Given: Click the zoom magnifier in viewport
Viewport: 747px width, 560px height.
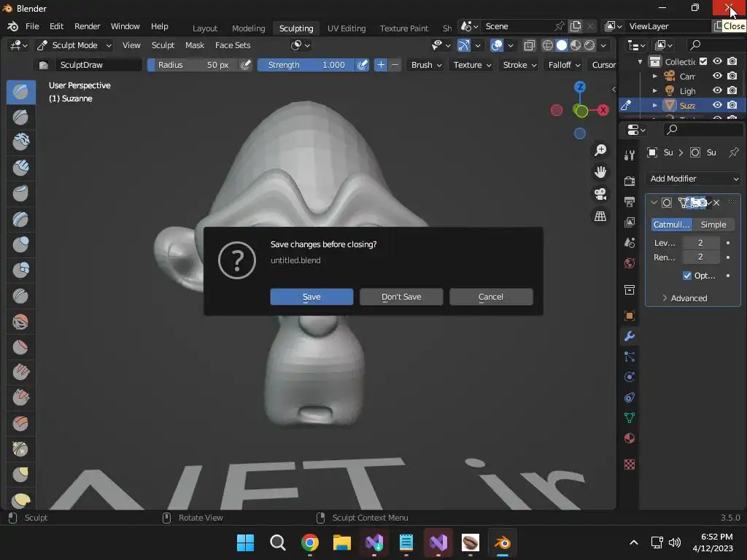Looking at the screenshot, I should 600,150.
